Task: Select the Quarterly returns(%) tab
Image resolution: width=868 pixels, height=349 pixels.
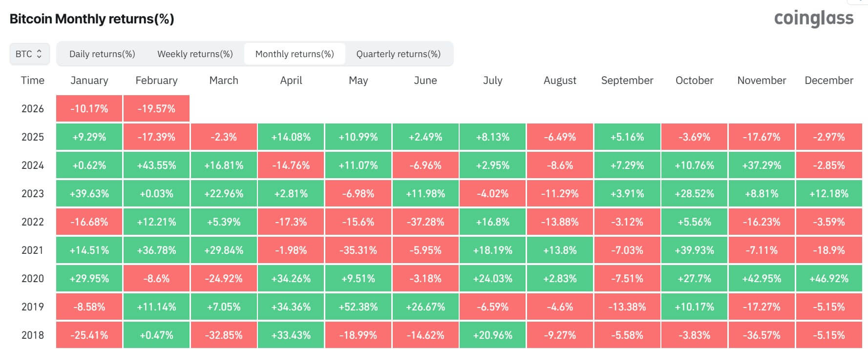Action: click(x=398, y=54)
